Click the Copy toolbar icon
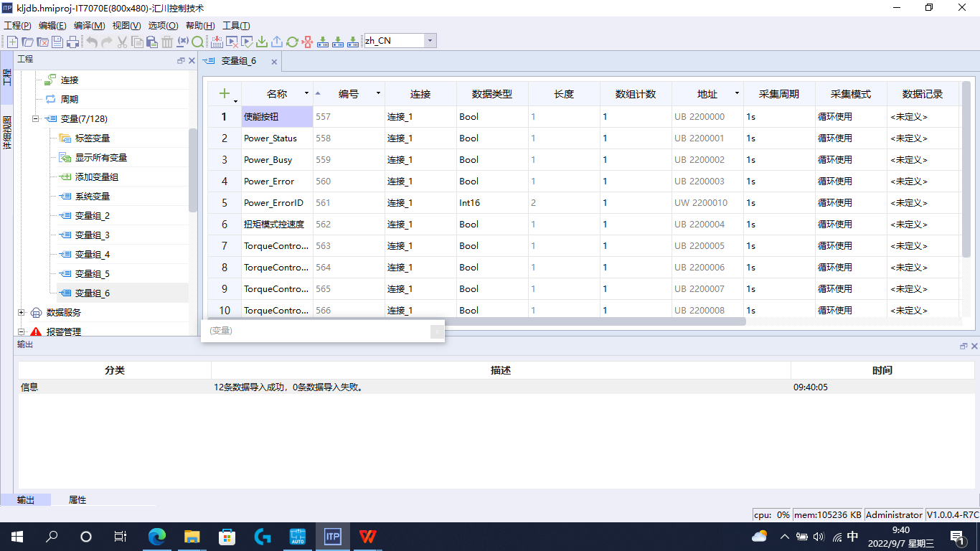 tap(137, 42)
